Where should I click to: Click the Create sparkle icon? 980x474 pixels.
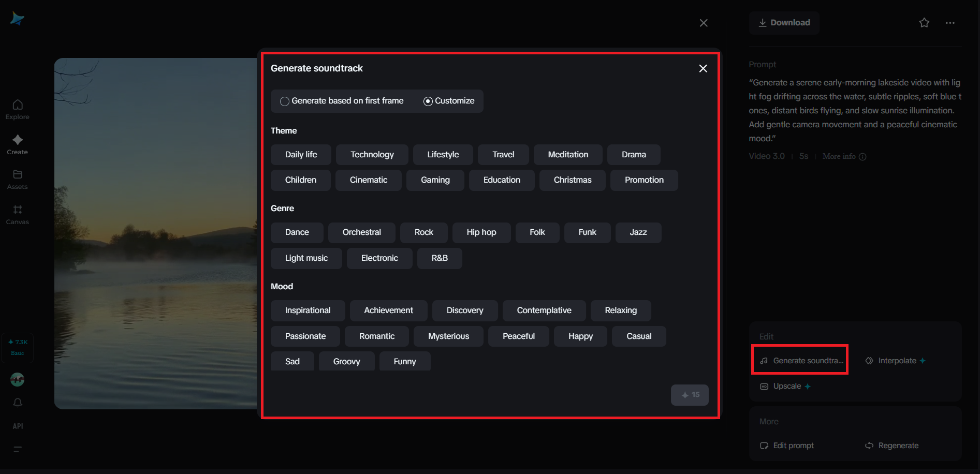[x=18, y=140]
